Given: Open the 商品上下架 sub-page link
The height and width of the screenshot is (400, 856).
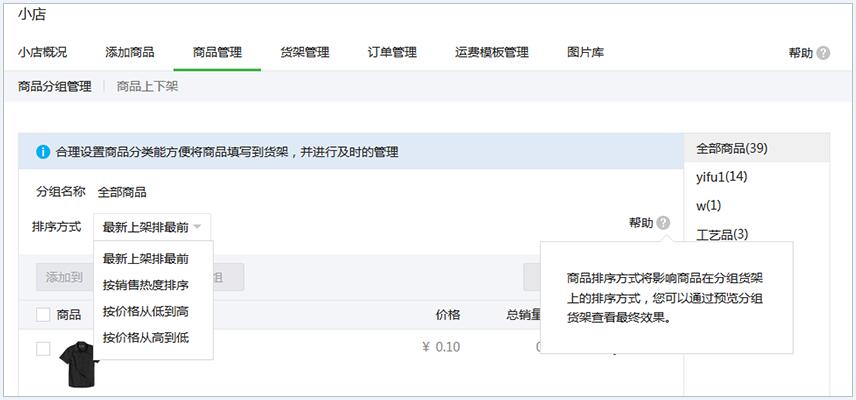Looking at the screenshot, I should click(147, 87).
